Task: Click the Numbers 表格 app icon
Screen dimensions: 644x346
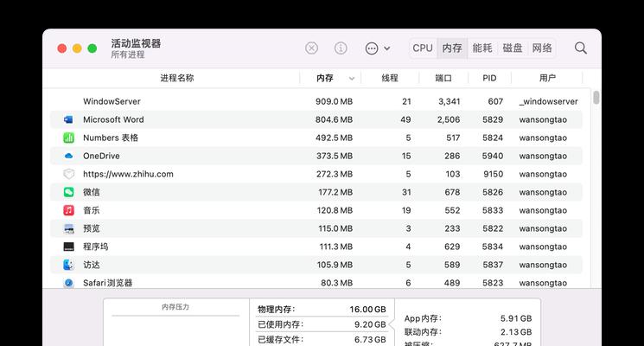Action: (68, 138)
